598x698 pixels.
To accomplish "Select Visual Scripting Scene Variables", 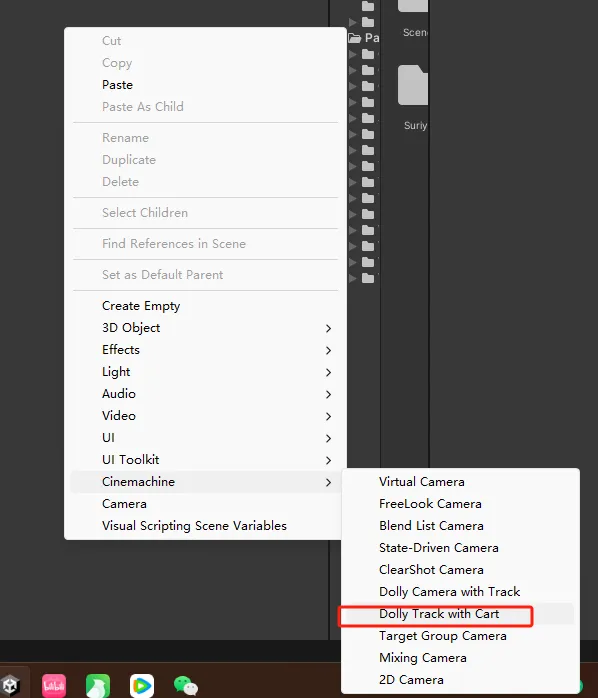I will 205,526.
